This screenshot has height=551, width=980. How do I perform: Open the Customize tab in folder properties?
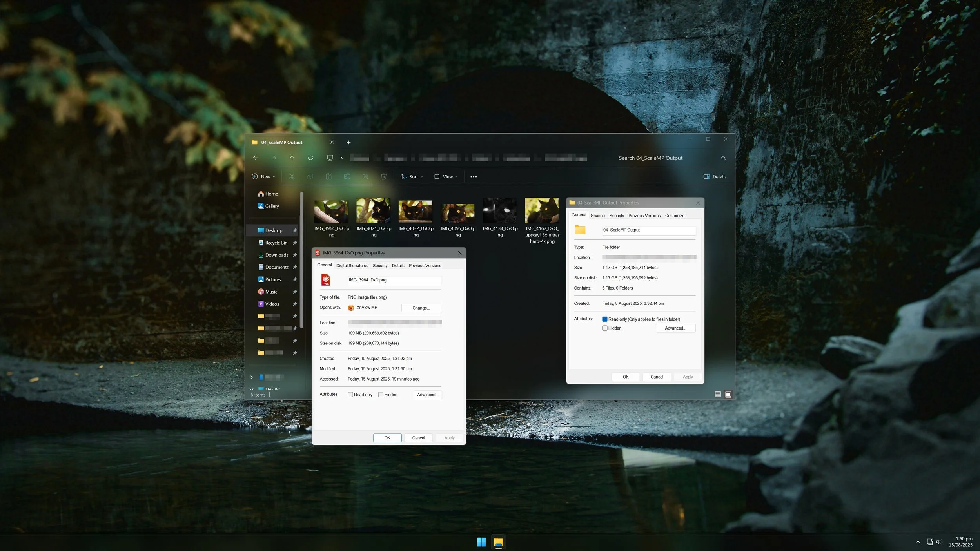click(674, 216)
